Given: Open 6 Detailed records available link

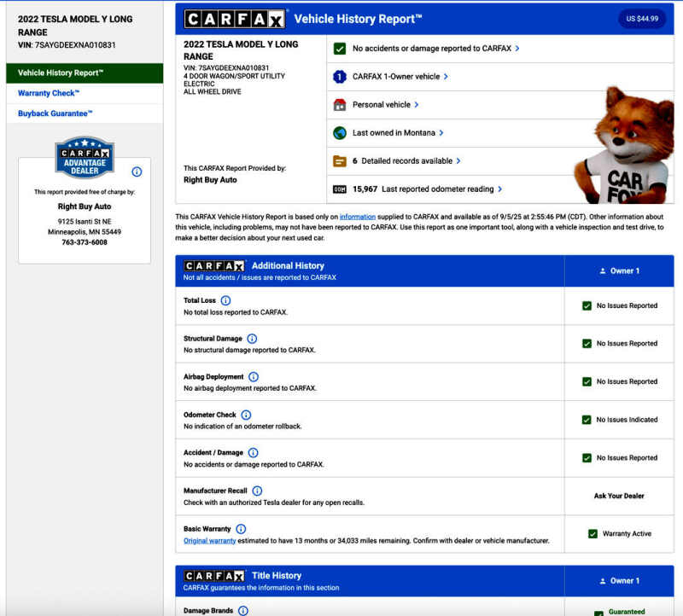Looking at the screenshot, I should (402, 161).
